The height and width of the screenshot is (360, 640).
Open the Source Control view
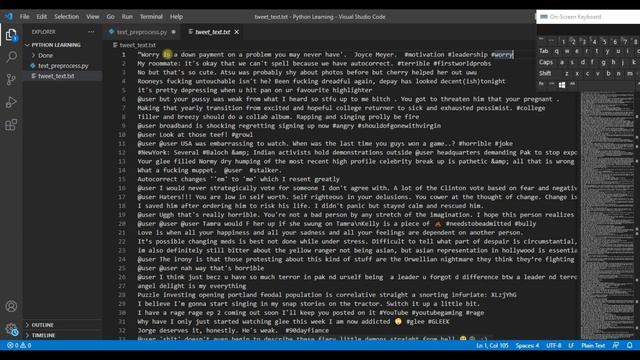[11, 79]
